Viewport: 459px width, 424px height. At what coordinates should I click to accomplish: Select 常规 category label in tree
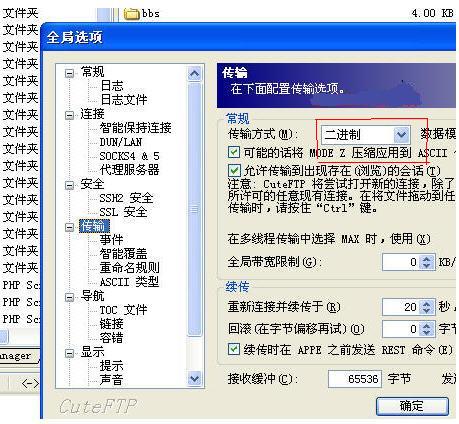click(92, 72)
